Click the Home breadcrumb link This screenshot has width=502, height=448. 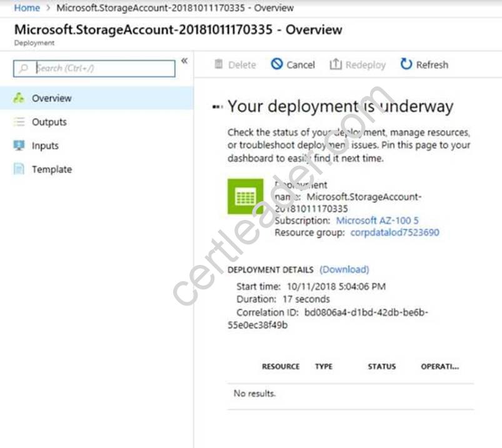tap(27, 7)
